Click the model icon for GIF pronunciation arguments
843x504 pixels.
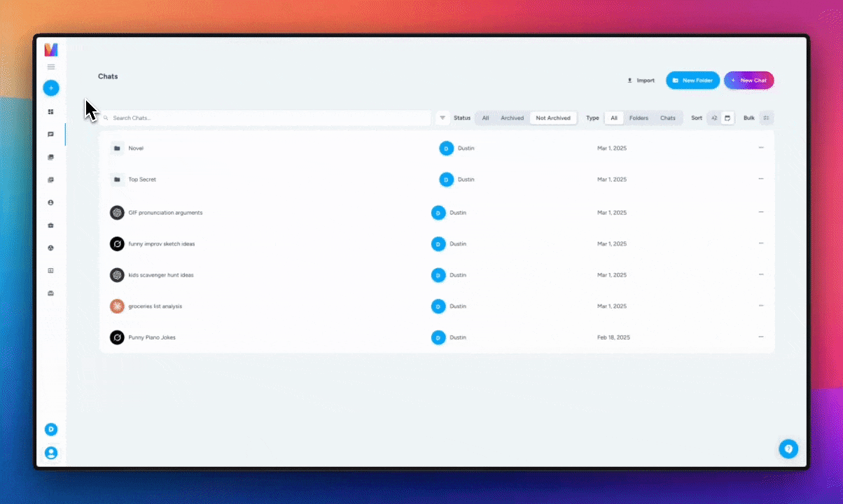point(117,213)
